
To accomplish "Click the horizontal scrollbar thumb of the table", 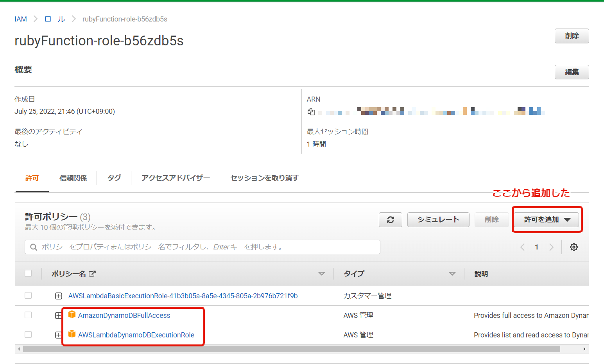I will click(292, 349).
